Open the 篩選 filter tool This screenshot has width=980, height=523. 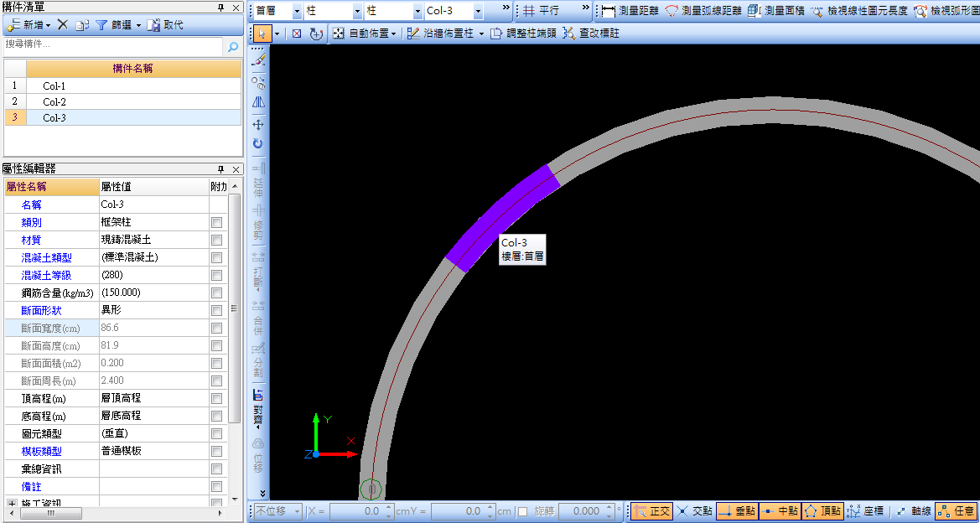118,25
